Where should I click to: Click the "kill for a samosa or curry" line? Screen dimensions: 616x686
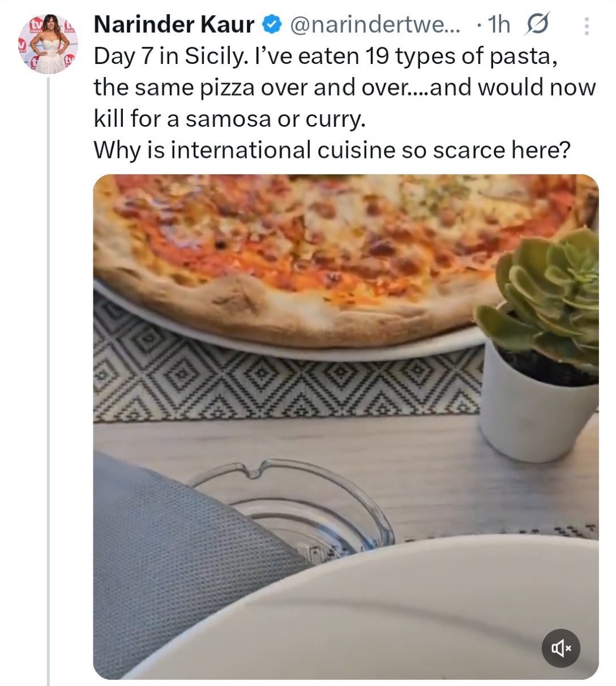pos(229,119)
